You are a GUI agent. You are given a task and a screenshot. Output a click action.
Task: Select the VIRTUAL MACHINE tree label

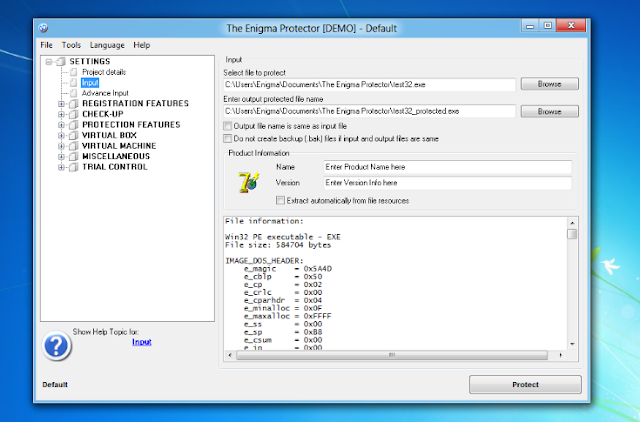coord(119,146)
